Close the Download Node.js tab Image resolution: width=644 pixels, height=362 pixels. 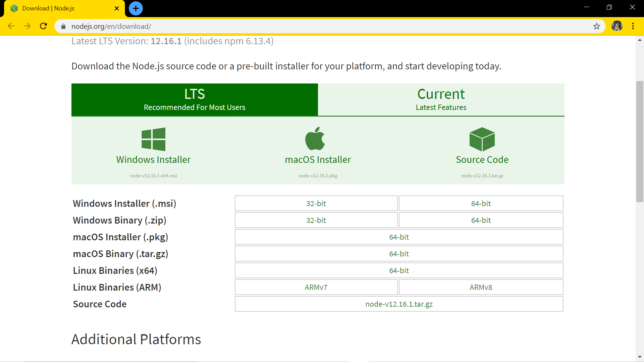click(117, 8)
